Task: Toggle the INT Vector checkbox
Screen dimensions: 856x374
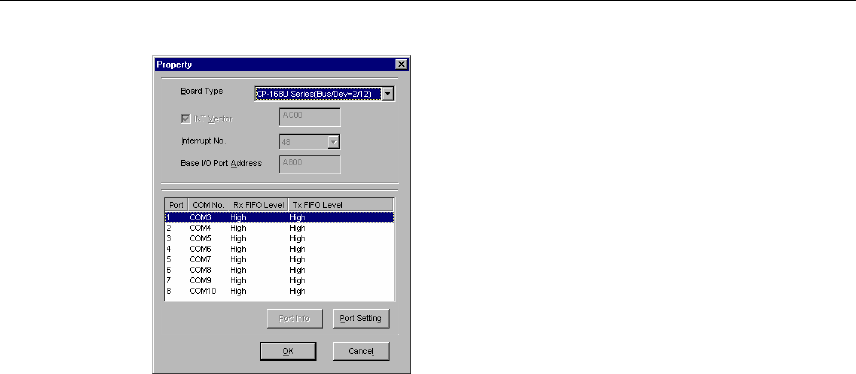Action: click(x=185, y=118)
